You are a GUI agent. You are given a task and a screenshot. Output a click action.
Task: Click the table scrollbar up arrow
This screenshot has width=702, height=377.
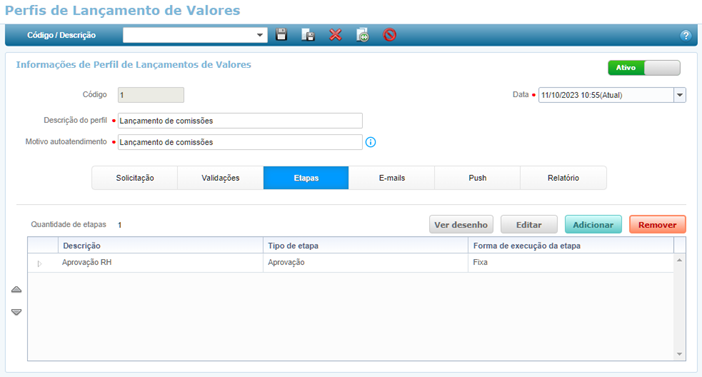(x=680, y=261)
